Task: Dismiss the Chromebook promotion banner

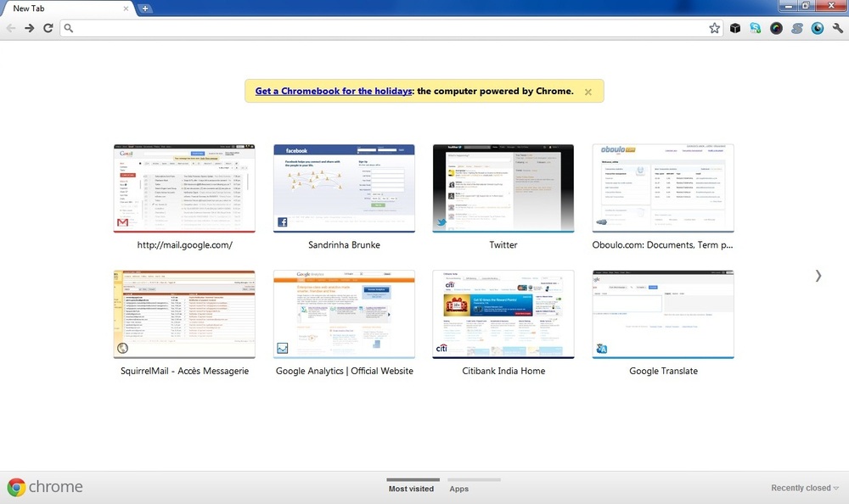Action: coord(588,92)
